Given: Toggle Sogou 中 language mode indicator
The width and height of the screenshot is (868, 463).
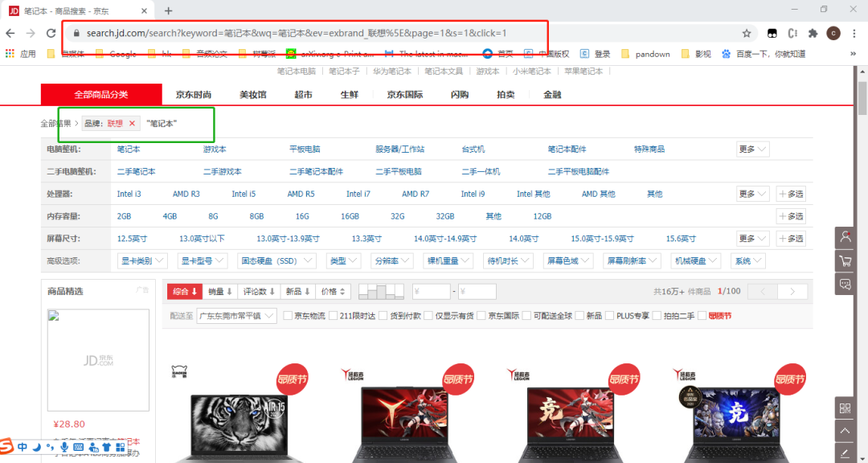Looking at the screenshot, I should (x=23, y=446).
